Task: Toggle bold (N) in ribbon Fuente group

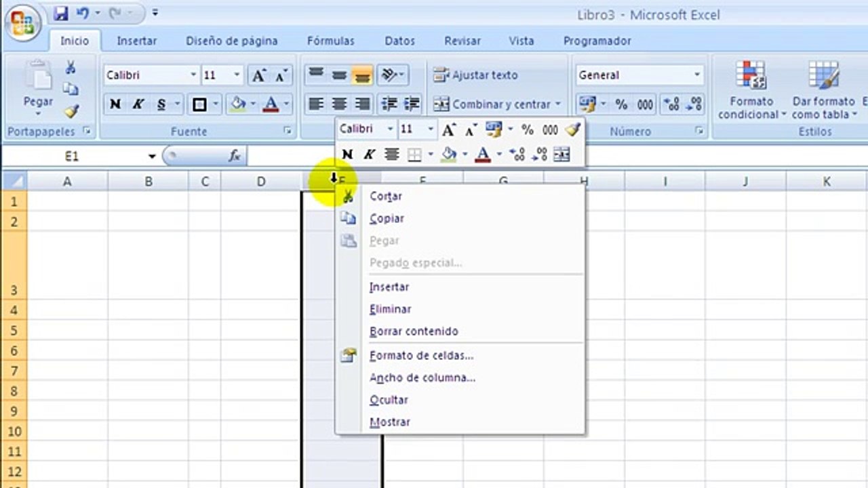Action: click(x=115, y=104)
